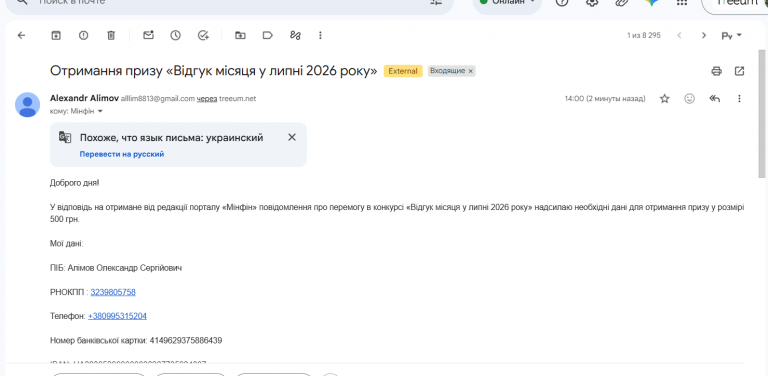The width and height of the screenshot is (768, 376).
Task: Open the Gemini sparkle icon
Action: click(651, 2)
